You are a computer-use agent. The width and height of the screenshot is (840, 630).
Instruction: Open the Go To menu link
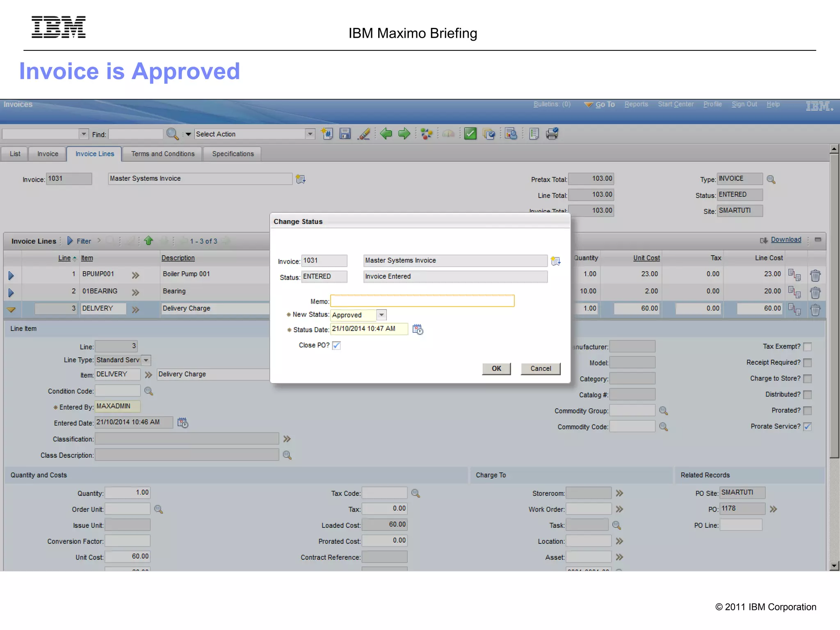tap(605, 105)
